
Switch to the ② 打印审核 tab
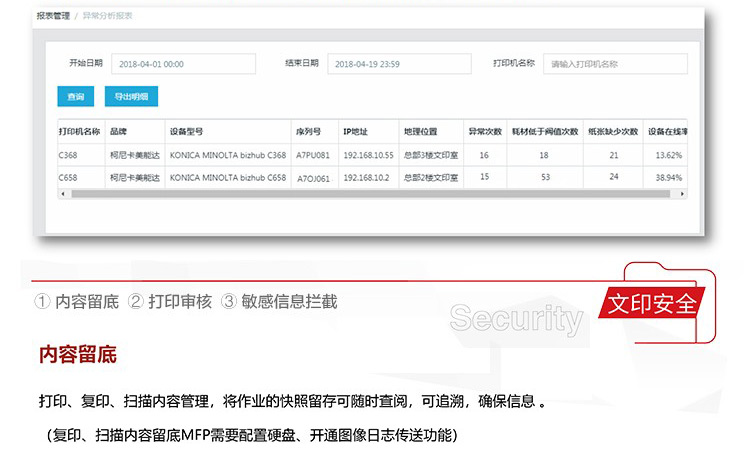[170, 301]
